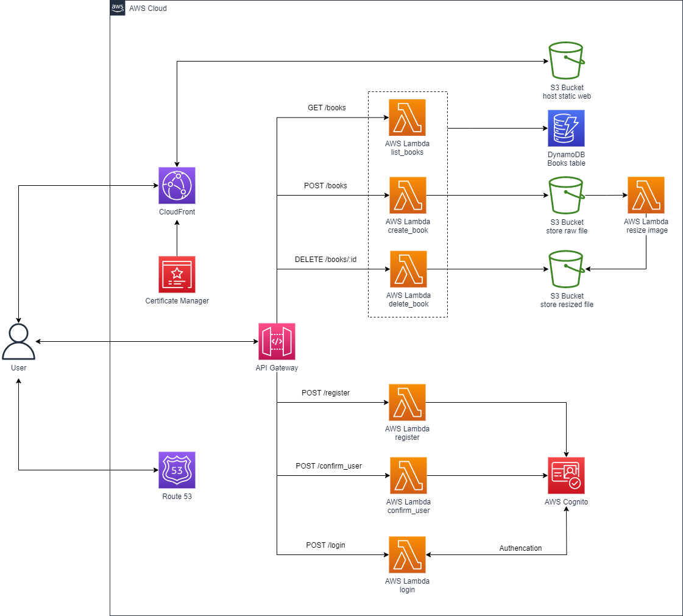Click the 'host static web' caption
683x616 pixels.
click(567, 96)
